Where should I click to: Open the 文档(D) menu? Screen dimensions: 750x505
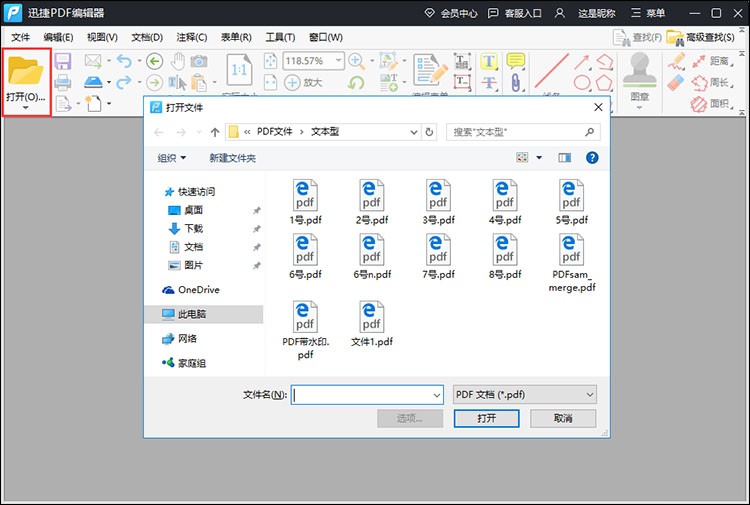pyautogui.click(x=147, y=37)
